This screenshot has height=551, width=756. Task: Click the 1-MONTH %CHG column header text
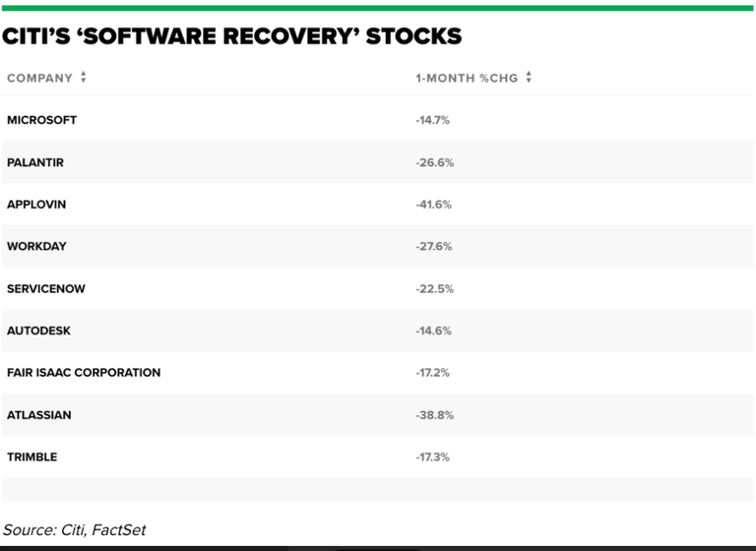[x=468, y=78]
